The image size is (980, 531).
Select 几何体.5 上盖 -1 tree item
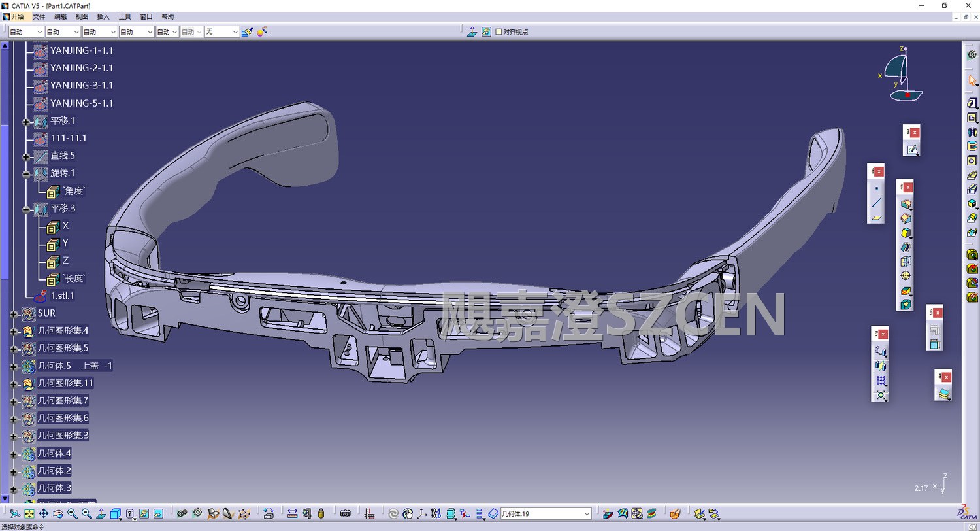75,366
